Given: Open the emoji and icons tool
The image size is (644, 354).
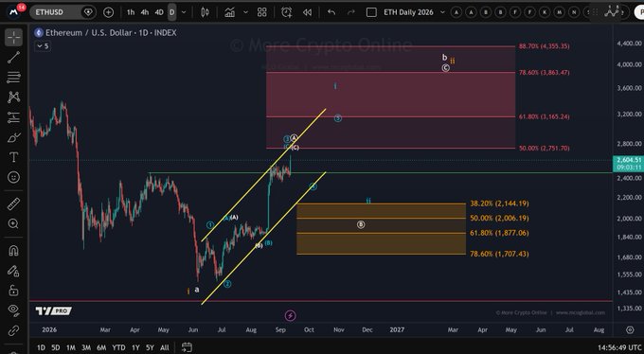Looking at the screenshot, I should [x=13, y=177].
